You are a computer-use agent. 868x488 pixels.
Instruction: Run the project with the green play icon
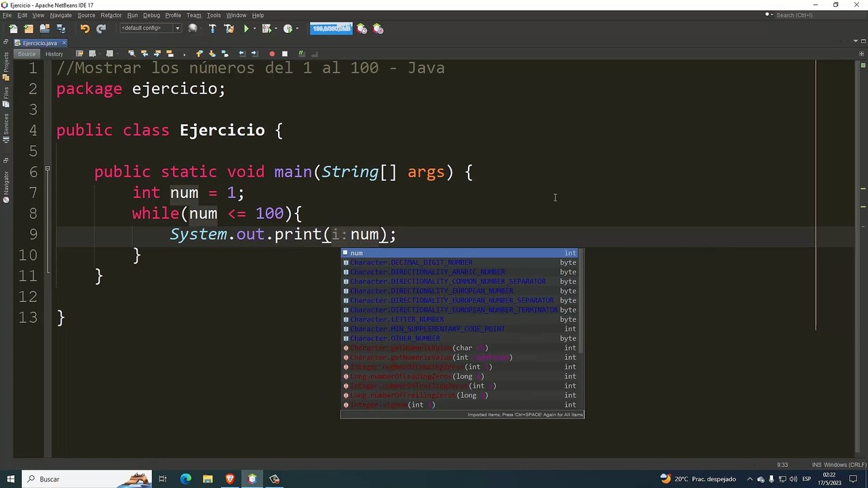[x=246, y=28]
